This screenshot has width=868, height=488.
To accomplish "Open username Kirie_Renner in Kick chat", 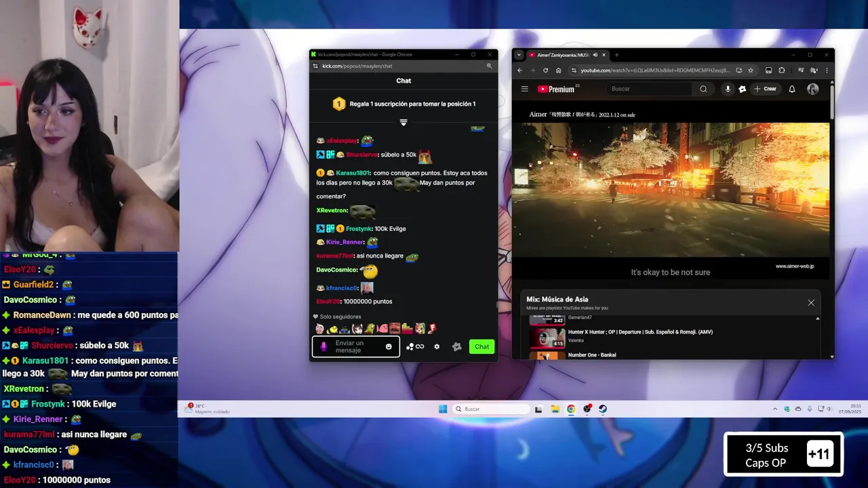I will pyautogui.click(x=344, y=242).
